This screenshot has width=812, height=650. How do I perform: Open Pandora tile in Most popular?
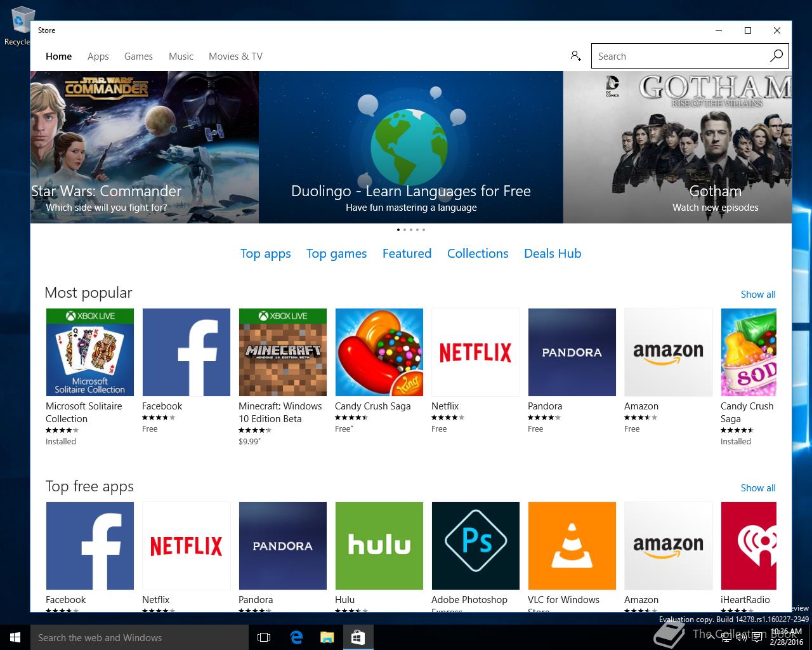[572, 352]
